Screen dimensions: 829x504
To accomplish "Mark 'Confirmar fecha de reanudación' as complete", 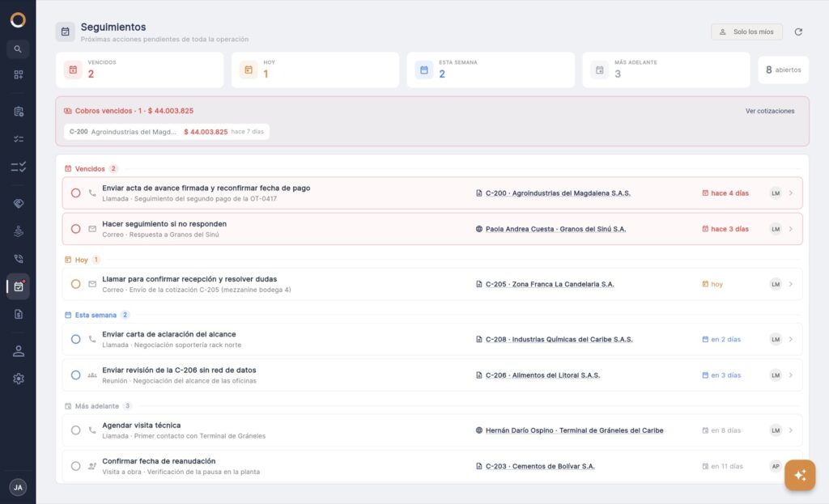I will click(x=75, y=467).
